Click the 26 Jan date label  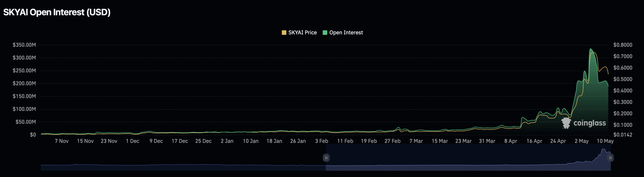tap(298, 141)
